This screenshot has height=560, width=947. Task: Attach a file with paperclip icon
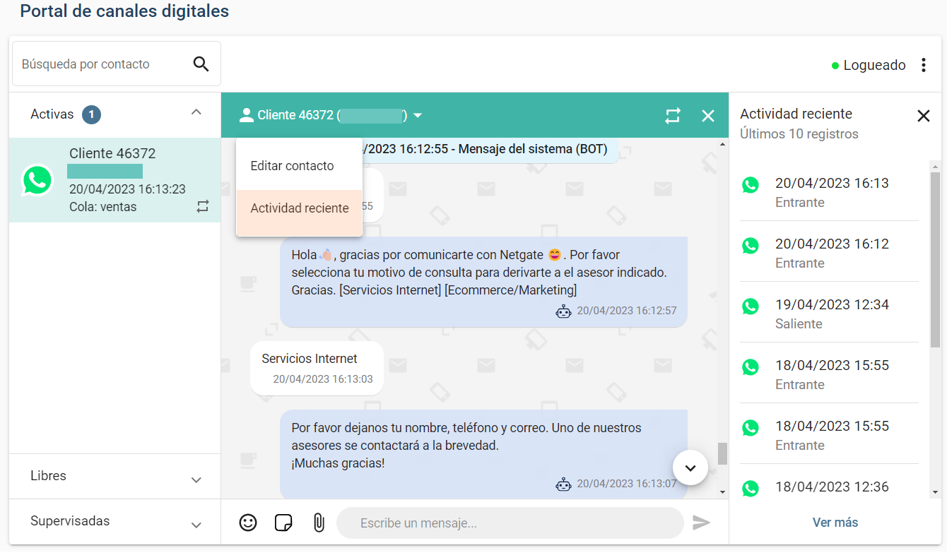point(319,523)
